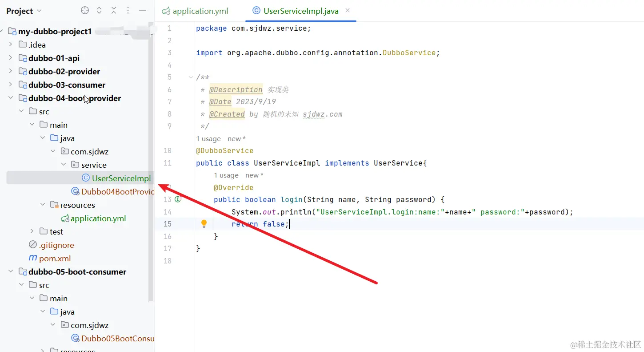Click the package declaration on line 1

click(253, 28)
